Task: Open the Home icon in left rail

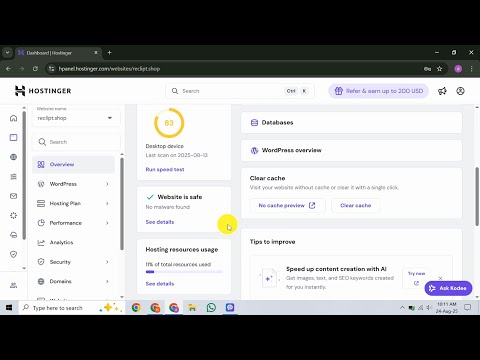Action: [x=13, y=118]
